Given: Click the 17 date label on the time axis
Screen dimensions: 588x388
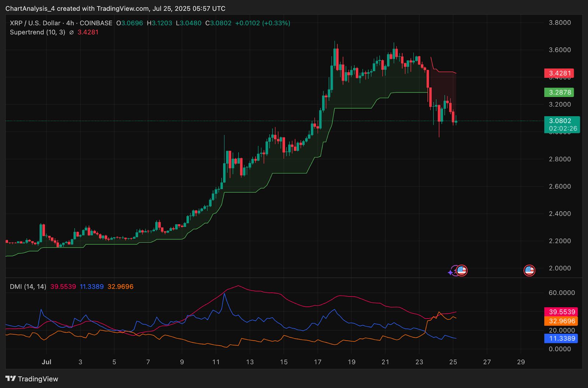Looking at the screenshot, I should [x=318, y=362].
